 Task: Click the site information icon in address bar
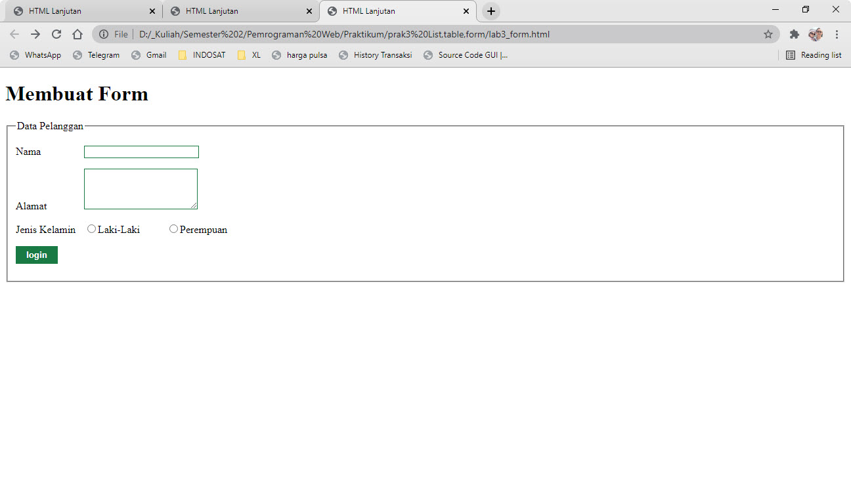coord(105,34)
